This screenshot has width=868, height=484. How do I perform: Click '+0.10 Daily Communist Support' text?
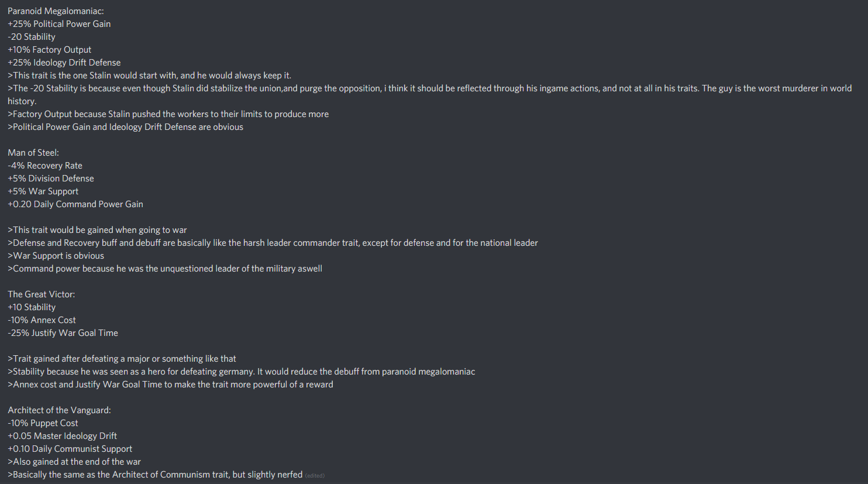(70, 449)
